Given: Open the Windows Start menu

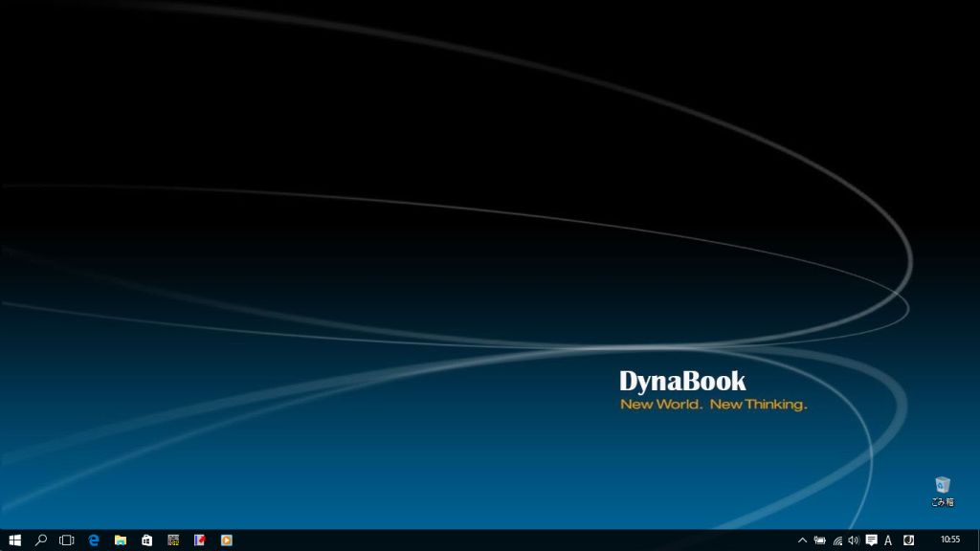Looking at the screenshot, I should point(14,540).
